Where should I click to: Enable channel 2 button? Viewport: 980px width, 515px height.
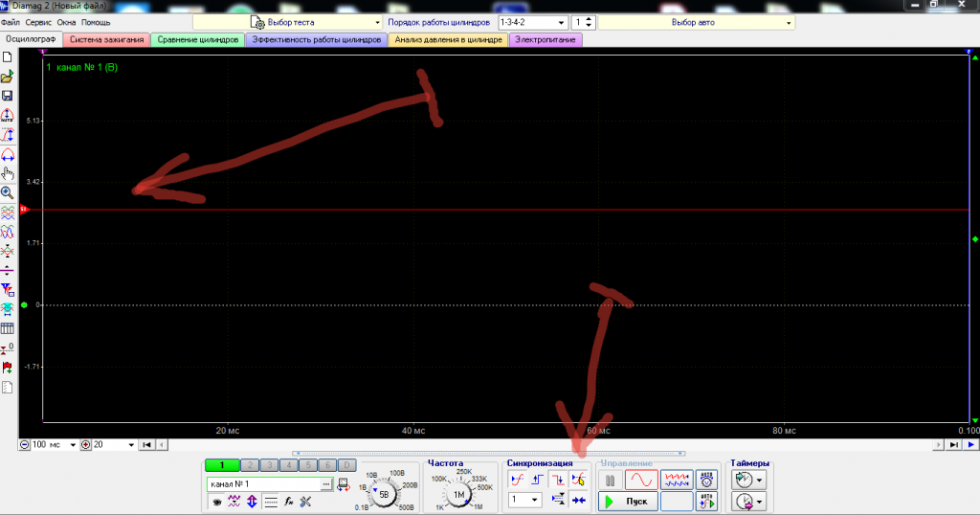[x=250, y=465]
